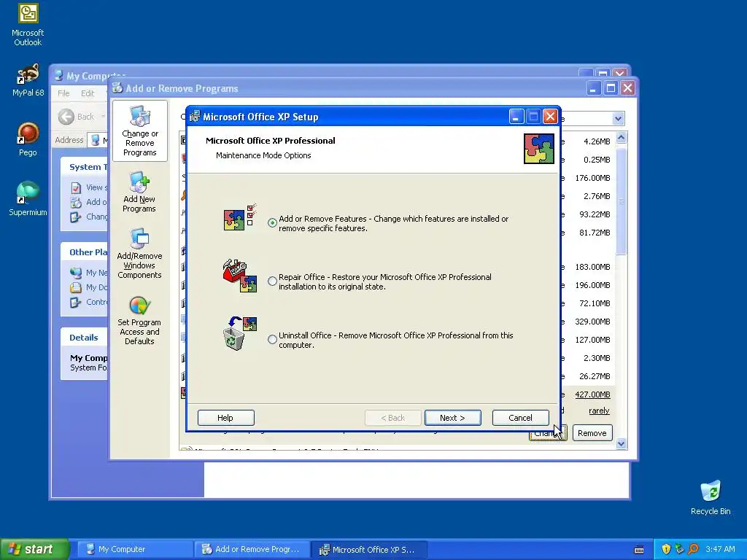Screen dimensions: 747x560
Task: Click the Details header in My Computer pane
Action: pos(84,338)
